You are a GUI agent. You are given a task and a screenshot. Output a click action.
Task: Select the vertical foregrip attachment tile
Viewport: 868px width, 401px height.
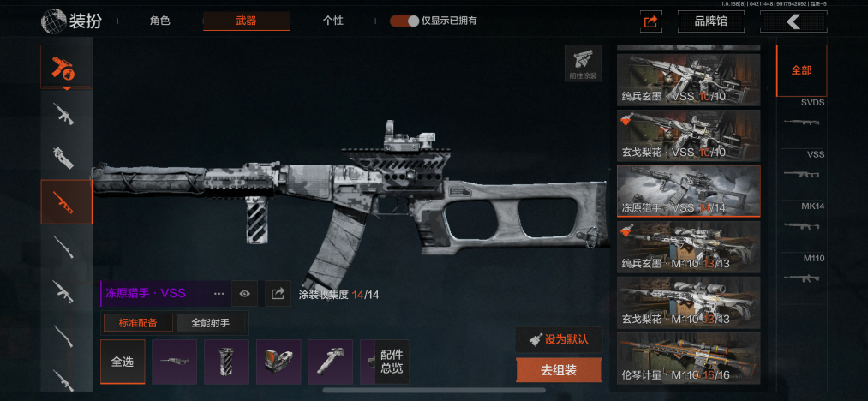pos(226,362)
